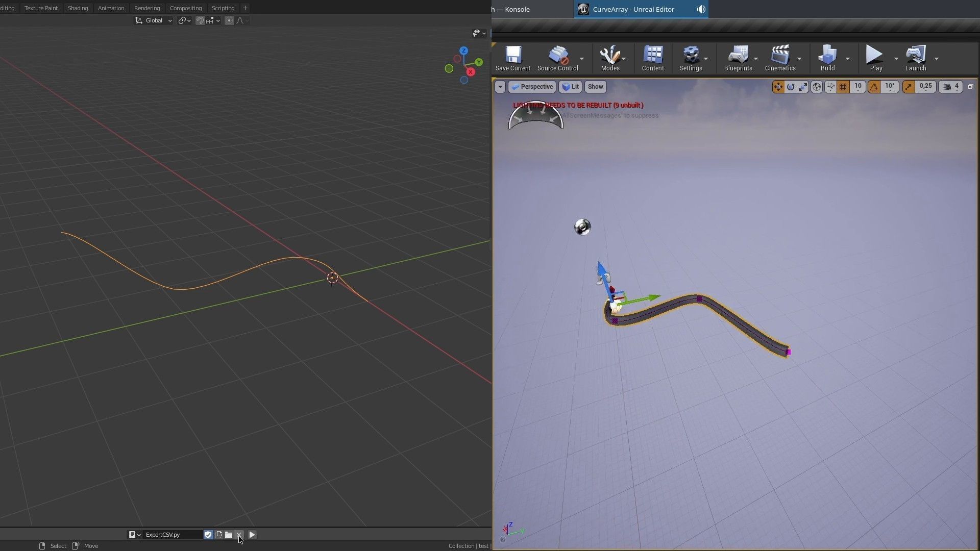
Task: Create a new text data-block copy
Action: [x=218, y=535]
